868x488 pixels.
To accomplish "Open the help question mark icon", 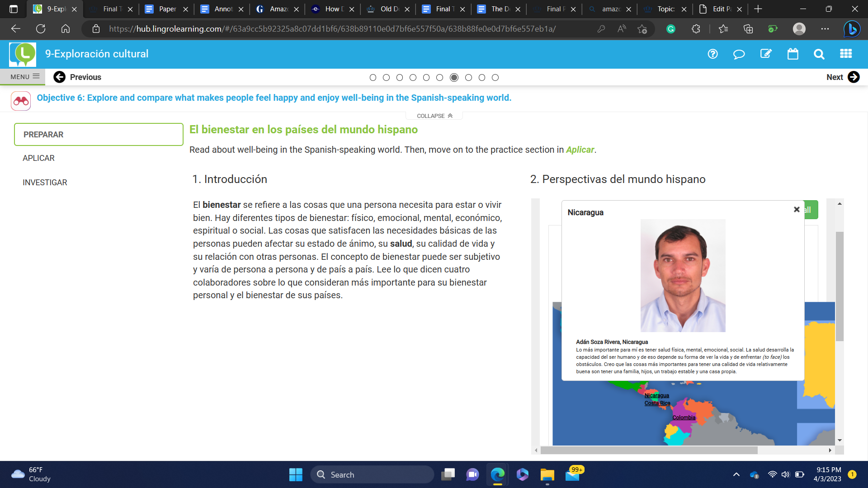I will (712, 54).
